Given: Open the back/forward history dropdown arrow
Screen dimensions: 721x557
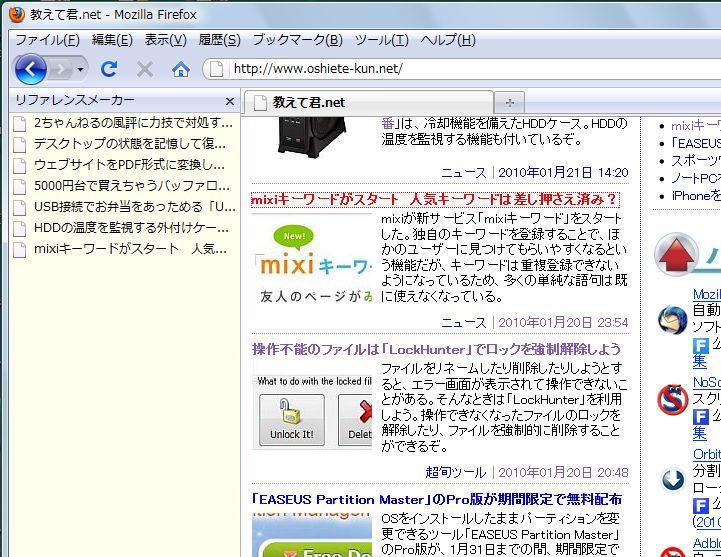Looking at the screenshot, I should (80, 69).
